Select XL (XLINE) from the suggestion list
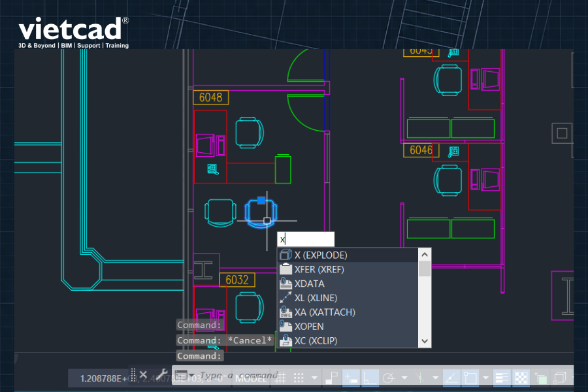This screenshot has height=392, width=588. 348,298
